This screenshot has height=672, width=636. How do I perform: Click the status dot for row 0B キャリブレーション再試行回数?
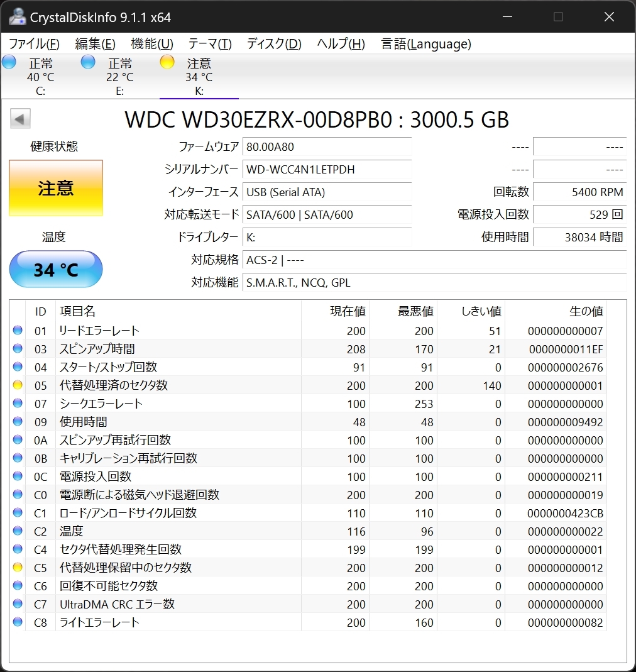[18, 458]
